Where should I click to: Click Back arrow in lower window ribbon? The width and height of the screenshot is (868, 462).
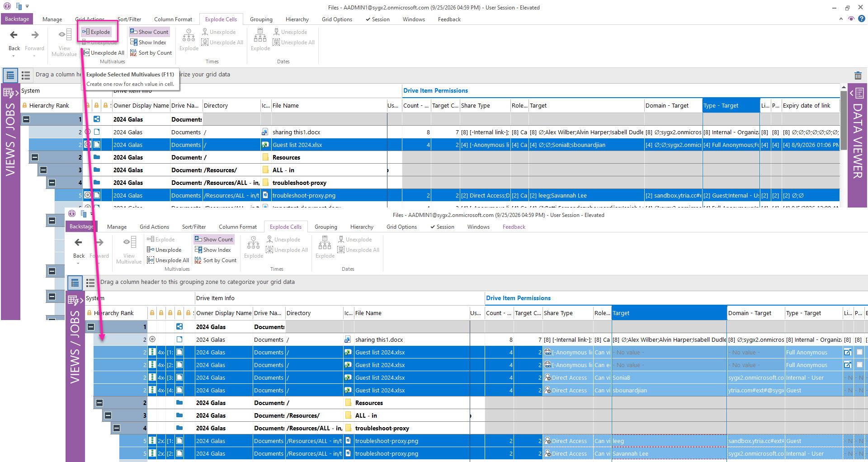tap(79, 242)
